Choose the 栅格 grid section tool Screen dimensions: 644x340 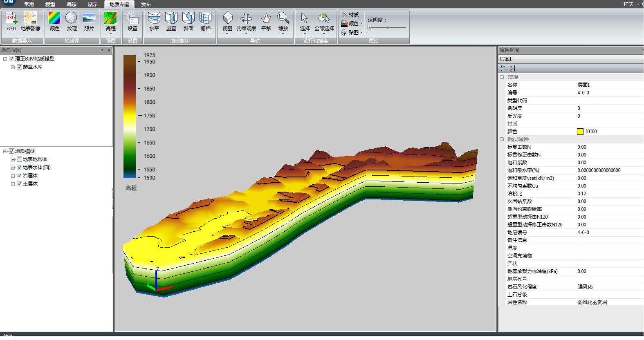click(x=205, y=19)
